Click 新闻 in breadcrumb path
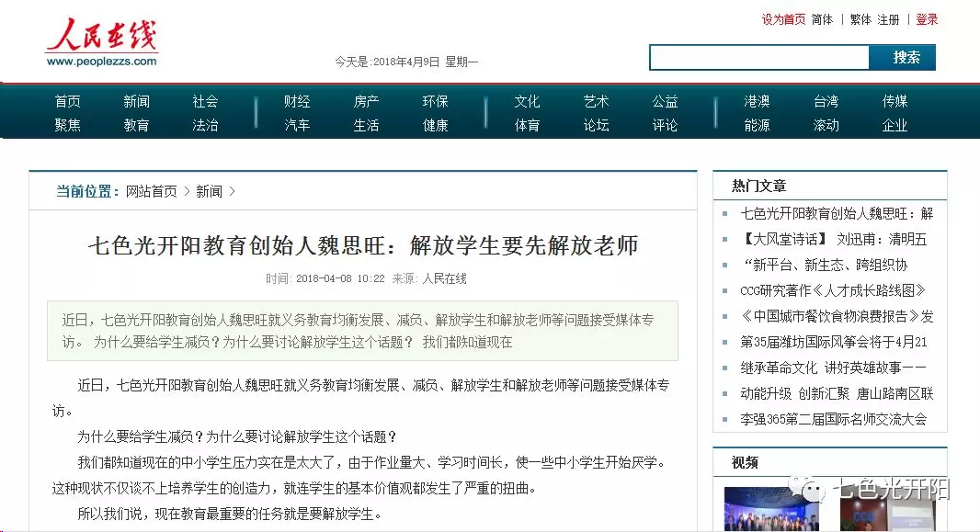This screenshot has height=532, width=980. (209, 191)
